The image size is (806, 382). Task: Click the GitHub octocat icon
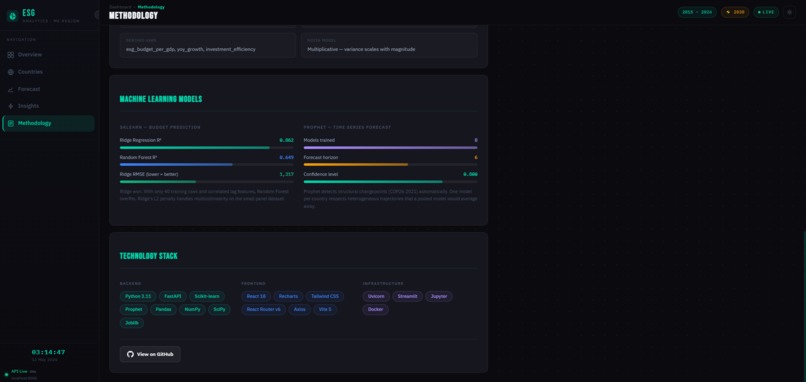(130, 354)
